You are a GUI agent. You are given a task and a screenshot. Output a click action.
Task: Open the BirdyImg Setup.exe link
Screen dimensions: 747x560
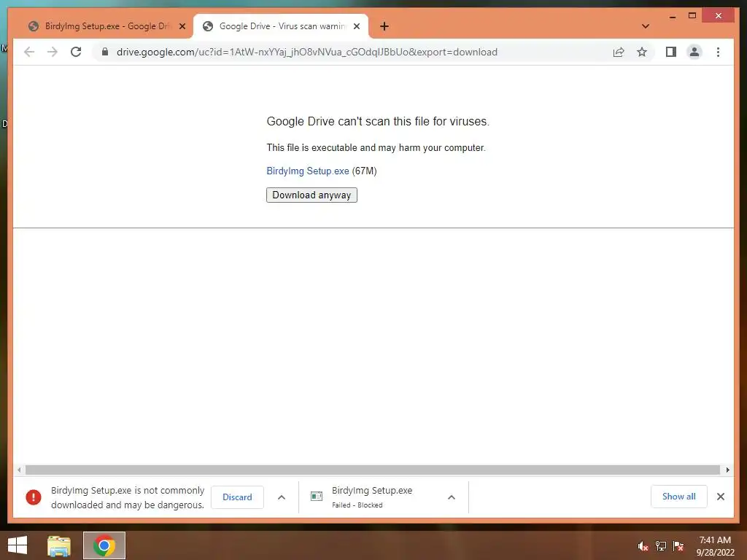click(x=308, y=171)
